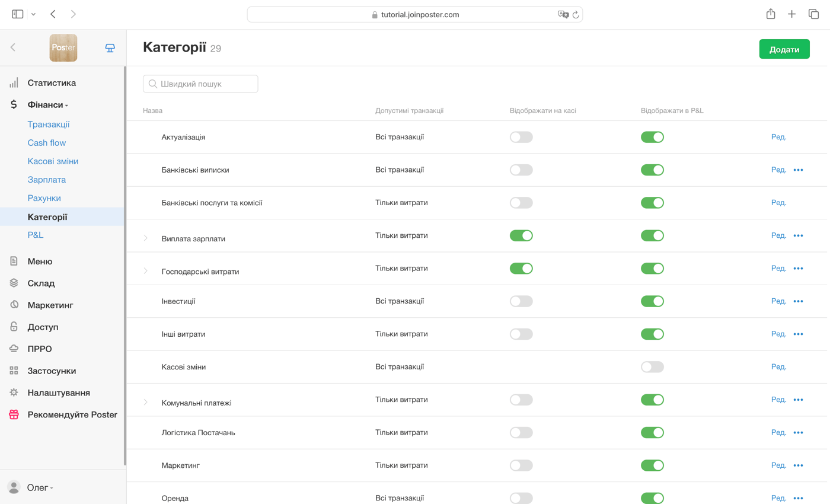Open more options for Маркетинг category row

pos(798,465)
